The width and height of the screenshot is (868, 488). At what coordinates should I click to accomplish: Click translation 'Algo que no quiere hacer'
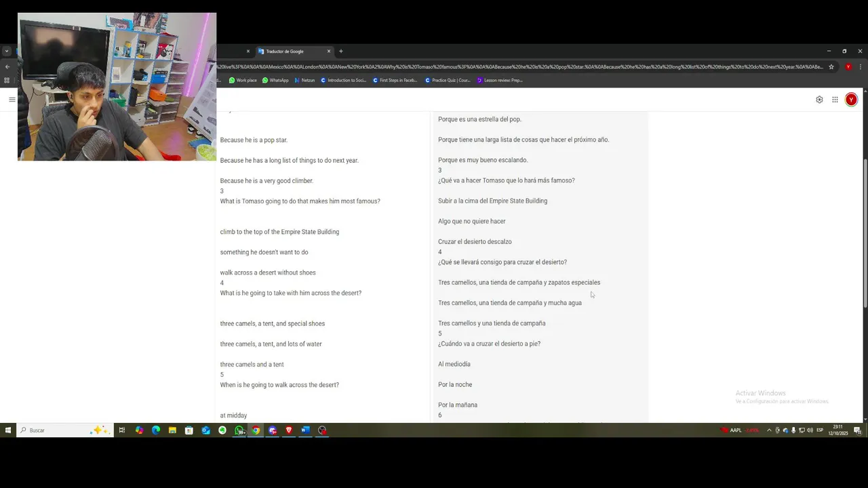(471, 222)
